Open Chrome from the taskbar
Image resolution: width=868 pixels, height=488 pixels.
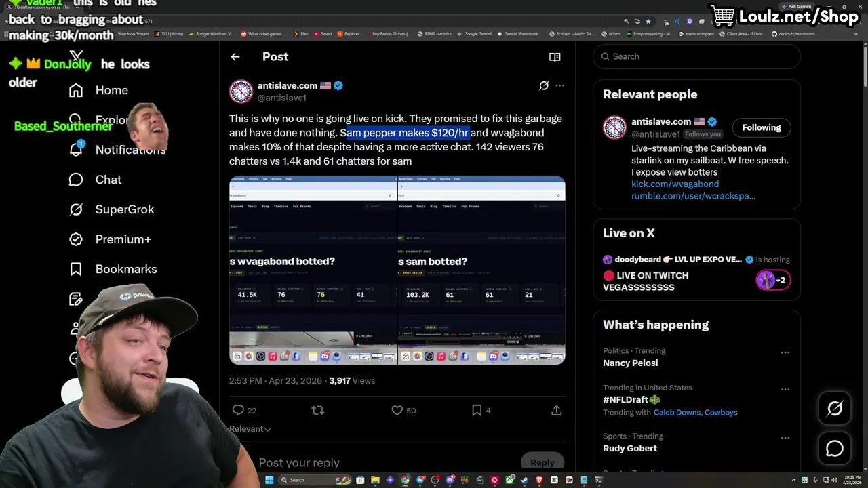(x=405, y=480)
